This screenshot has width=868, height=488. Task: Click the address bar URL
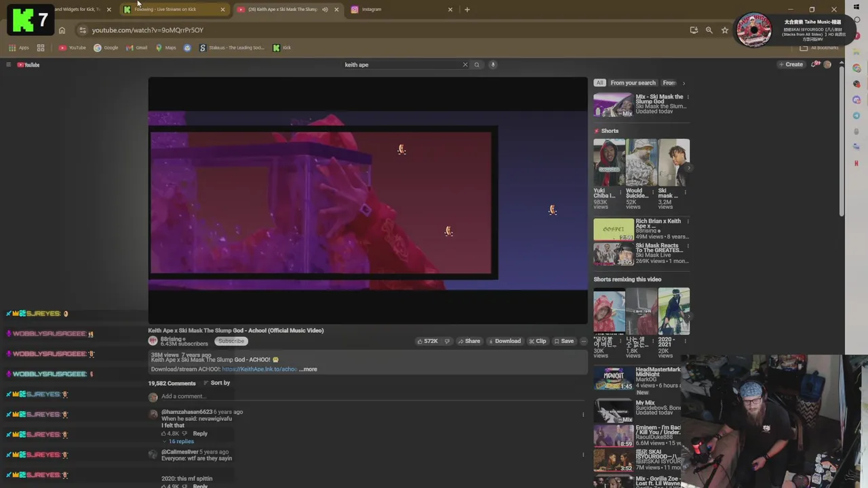pyautogui.click(x=147, y=30)
